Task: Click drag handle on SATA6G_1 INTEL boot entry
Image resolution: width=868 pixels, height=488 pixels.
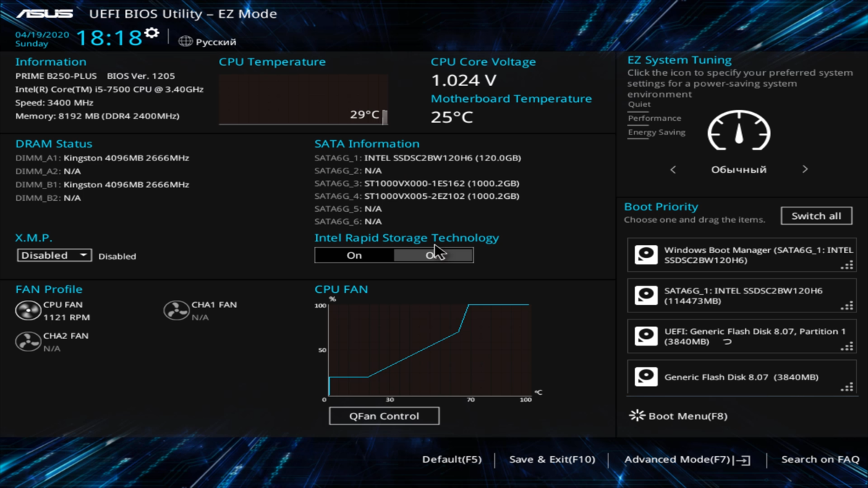Action: pyautogui.click(x=847, y=305)
